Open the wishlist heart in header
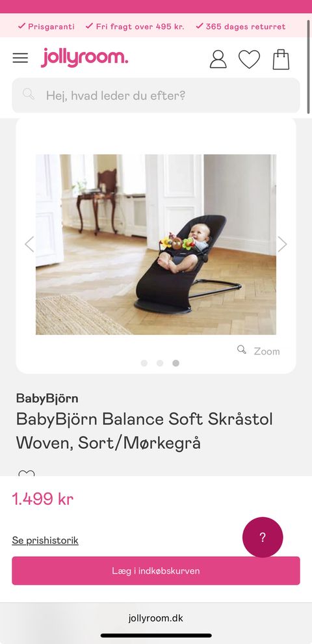Image resolution: width=312 pixels, height=644 pixels. [249, 59]
